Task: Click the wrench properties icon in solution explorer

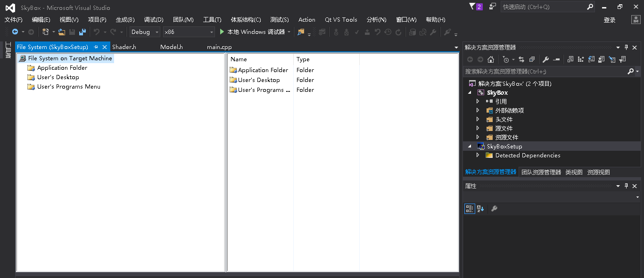Action: point(546,59)
